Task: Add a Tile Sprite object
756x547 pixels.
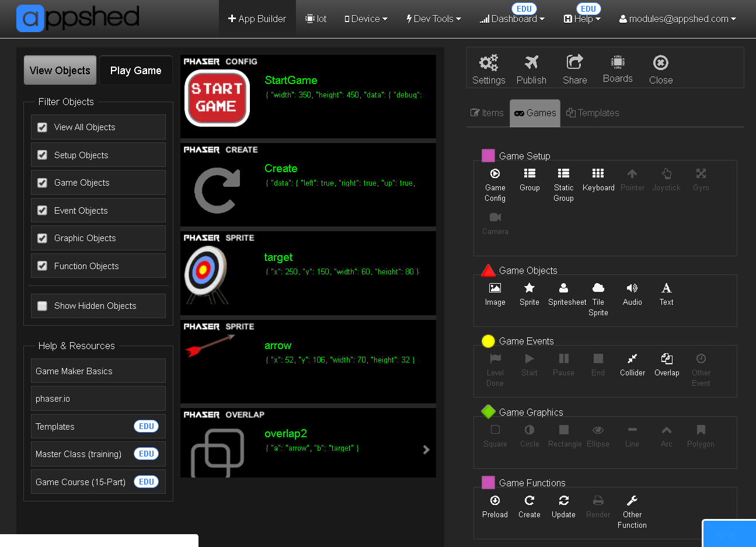Action: (598, 299)
